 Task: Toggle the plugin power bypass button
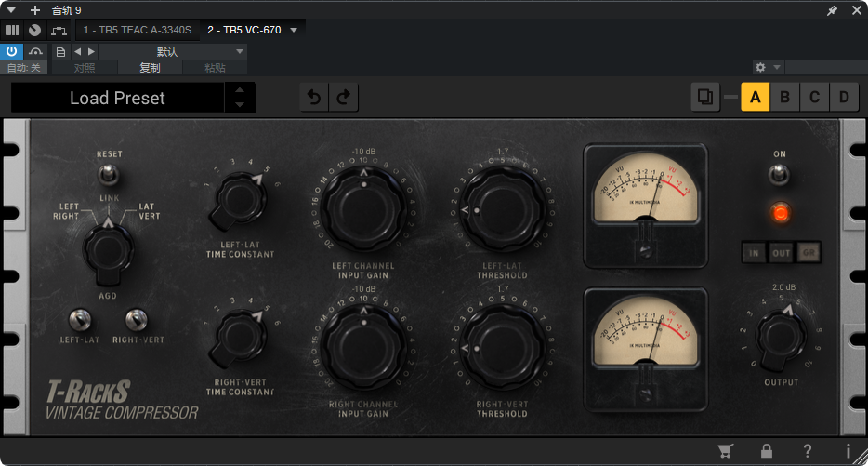point(12,51)
